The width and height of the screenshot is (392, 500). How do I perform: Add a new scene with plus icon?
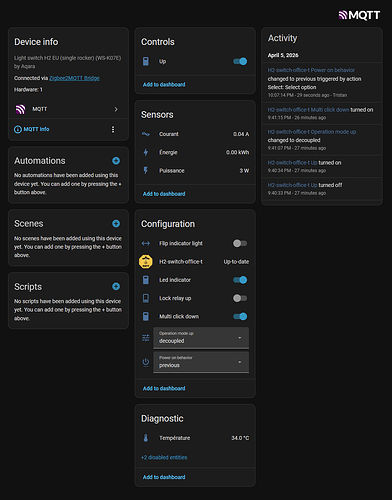(x=116, y=223)
